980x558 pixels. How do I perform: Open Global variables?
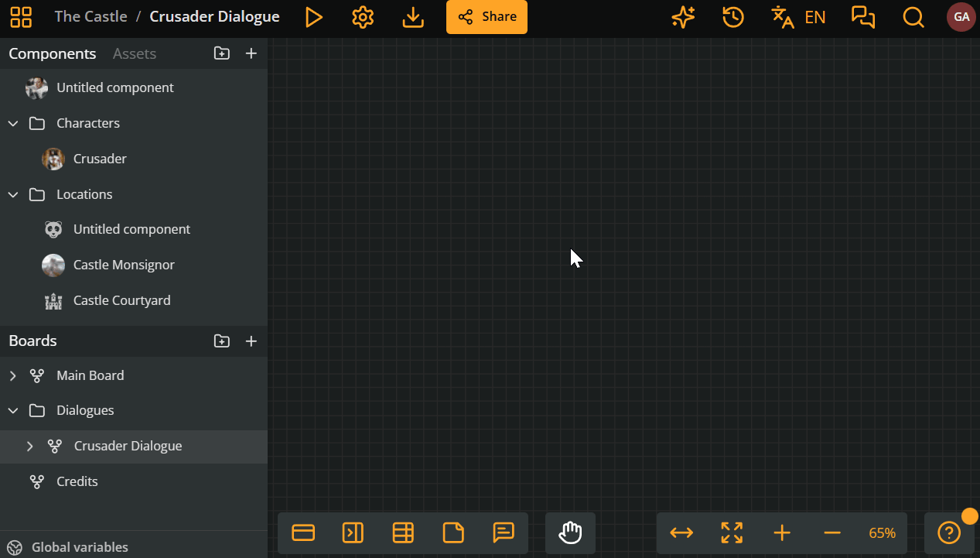tap(80, 547)
